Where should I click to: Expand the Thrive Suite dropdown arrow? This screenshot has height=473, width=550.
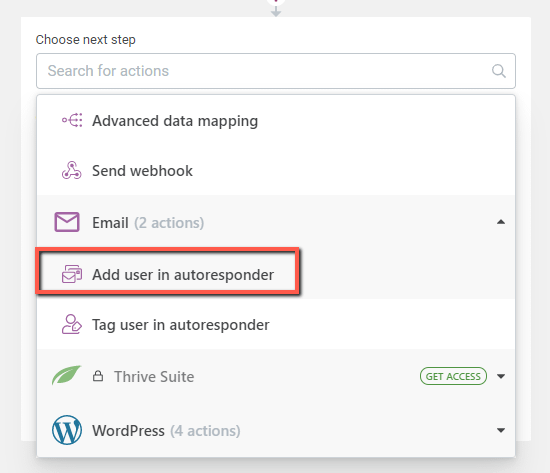point(501,377)
